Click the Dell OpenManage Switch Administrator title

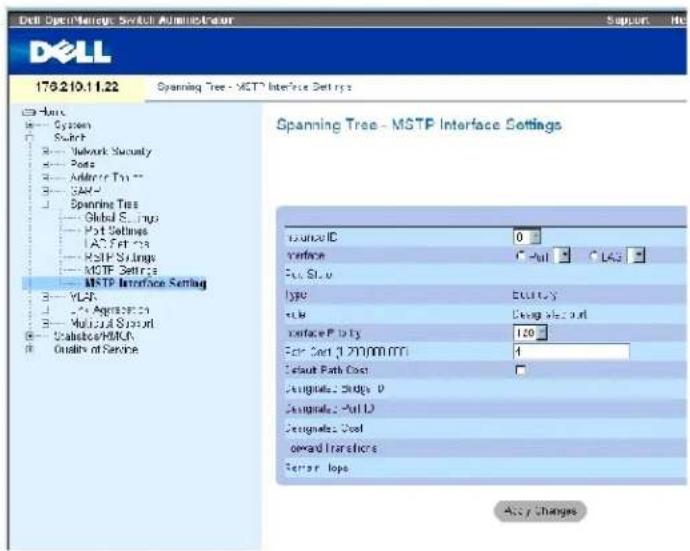click(126, 20)
